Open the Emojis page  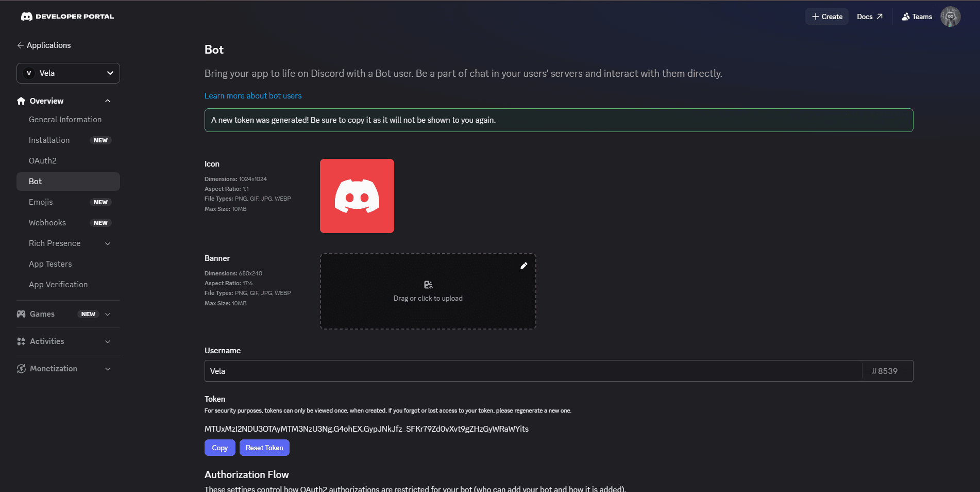tap(68, 202)
